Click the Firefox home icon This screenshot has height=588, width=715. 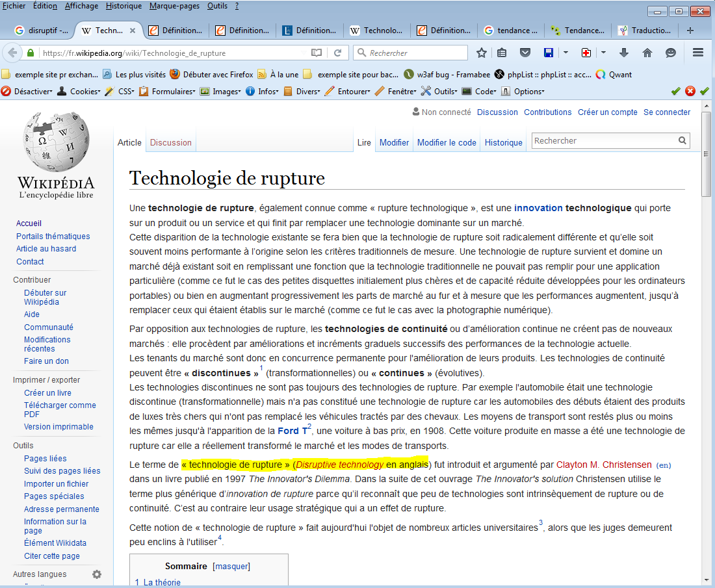click(647, 53)
